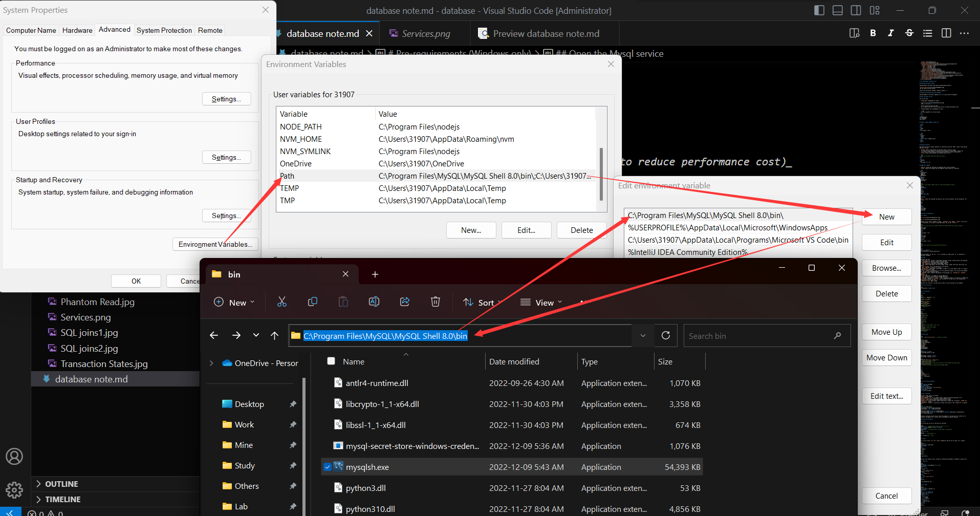The height and width of the screenshot is (516, 980).
Task: Go up one folder in File Explorer
Action: [x=275, y=335]
